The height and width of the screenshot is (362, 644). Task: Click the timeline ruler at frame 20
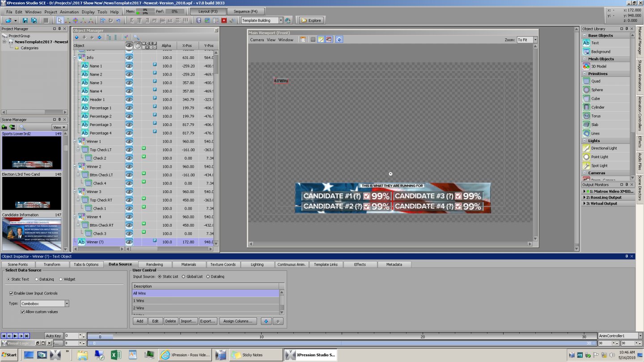[422, 337]
